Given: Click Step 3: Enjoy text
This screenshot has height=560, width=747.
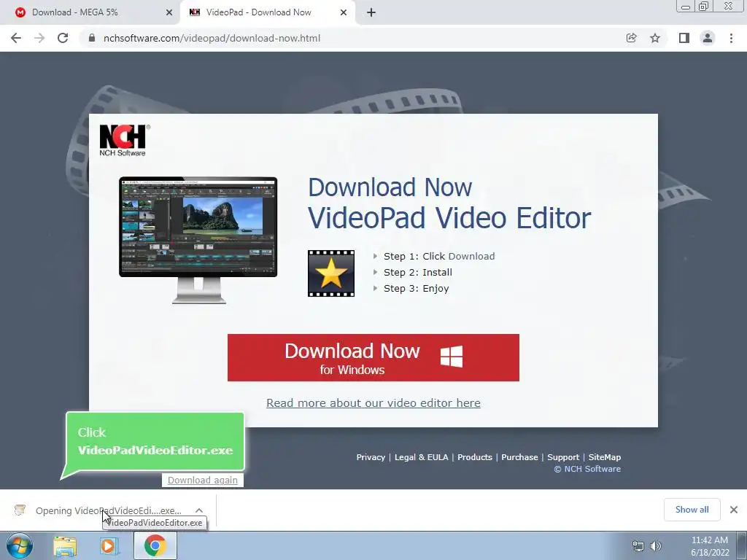Looking at the screenshot, I should [x=417, y=289].
